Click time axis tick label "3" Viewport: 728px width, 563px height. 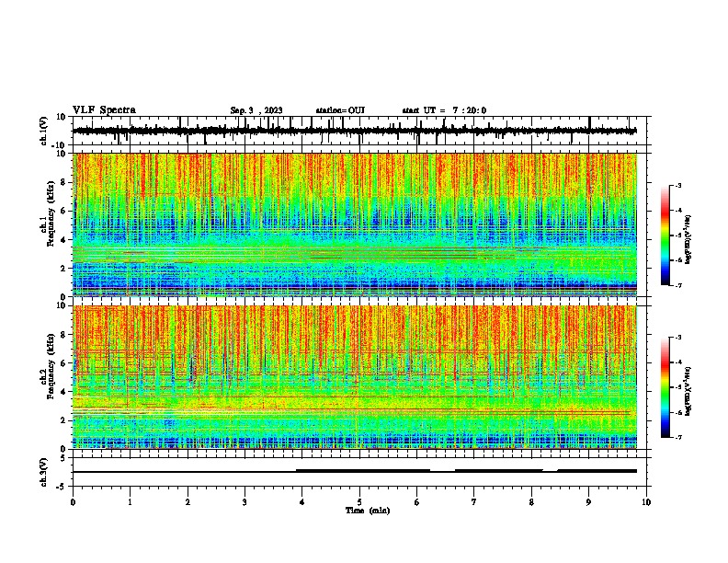245,502
